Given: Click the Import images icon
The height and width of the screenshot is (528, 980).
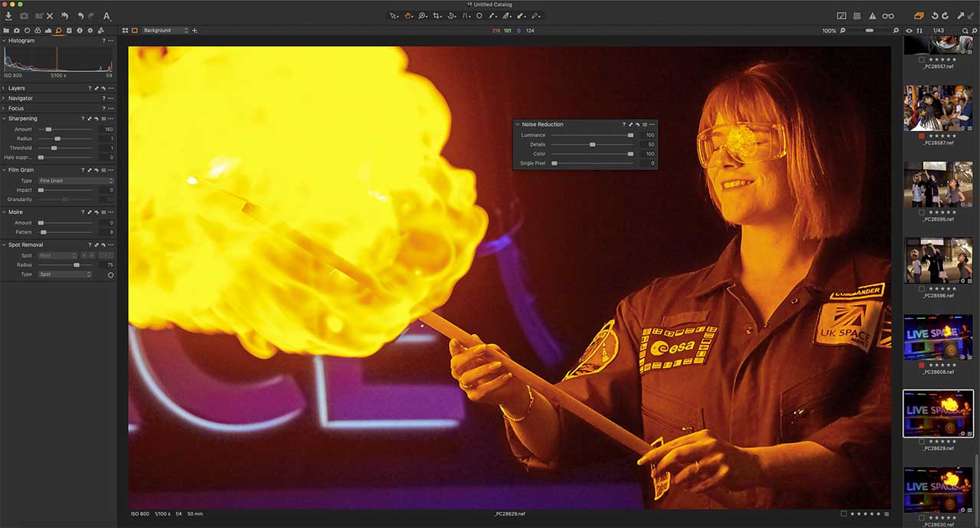Looking at the screenshot, I should point(8,15).
